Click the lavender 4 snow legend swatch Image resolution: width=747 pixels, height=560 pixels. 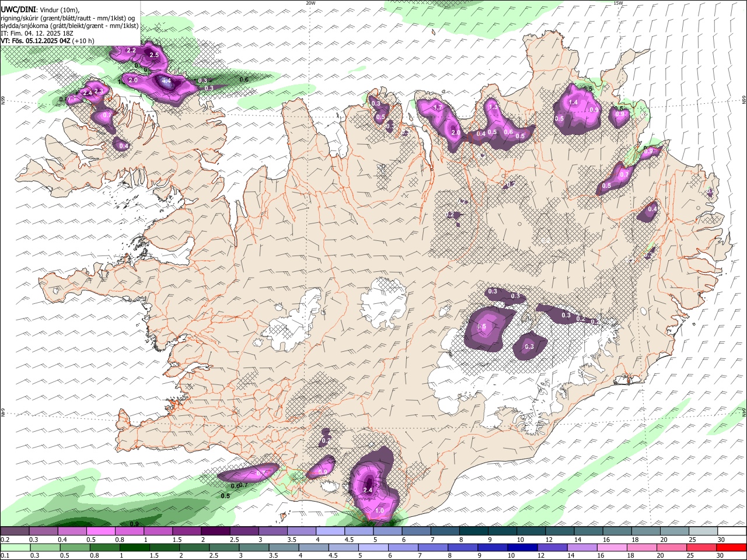coord(330,531)
